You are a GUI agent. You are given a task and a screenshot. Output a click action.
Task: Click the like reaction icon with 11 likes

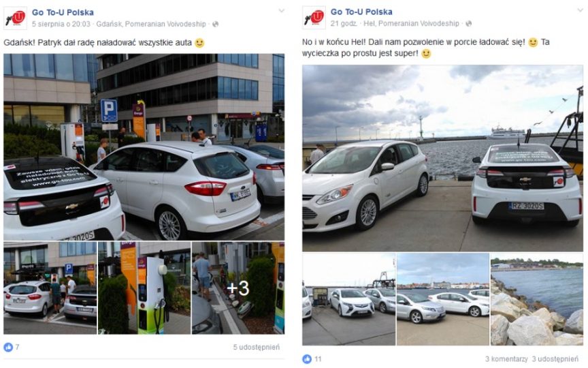coord(307,359)
